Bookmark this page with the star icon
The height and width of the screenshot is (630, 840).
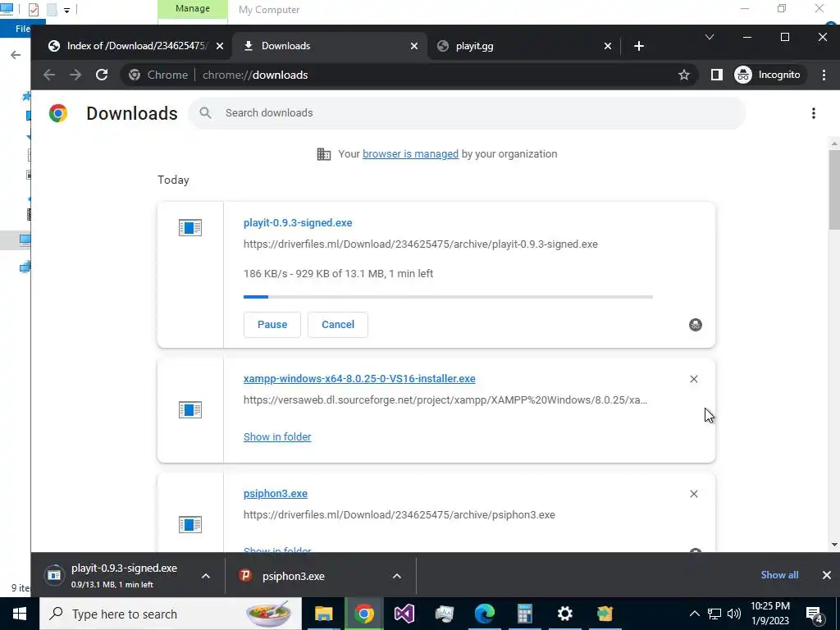[683, 75]
